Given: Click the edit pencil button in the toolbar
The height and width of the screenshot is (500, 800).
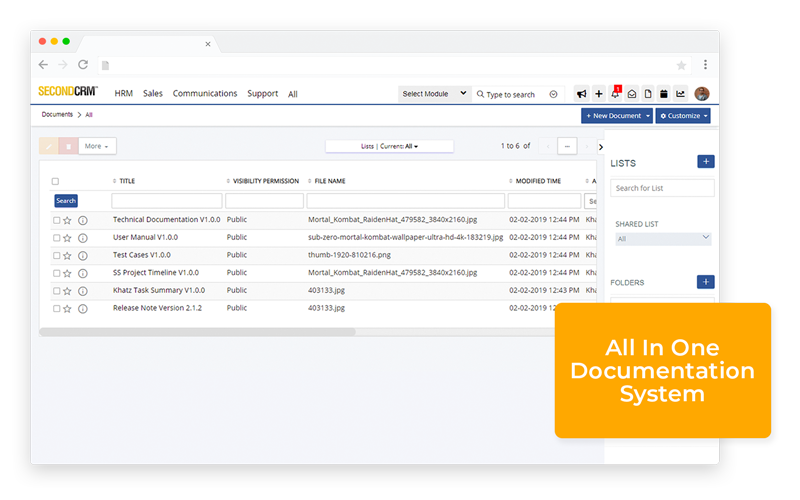Looking at the screenshot, I should [49, 146].
